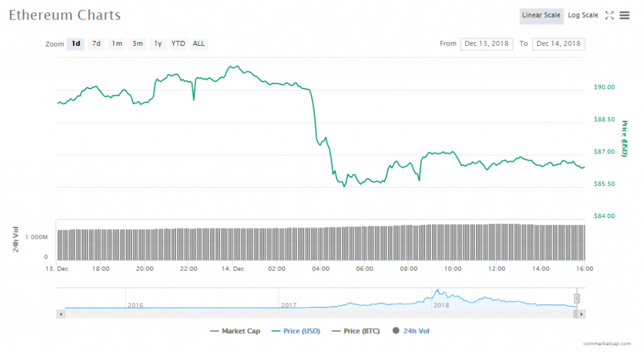Toggle fullscreen chart view icon

[x=609, y=16]
